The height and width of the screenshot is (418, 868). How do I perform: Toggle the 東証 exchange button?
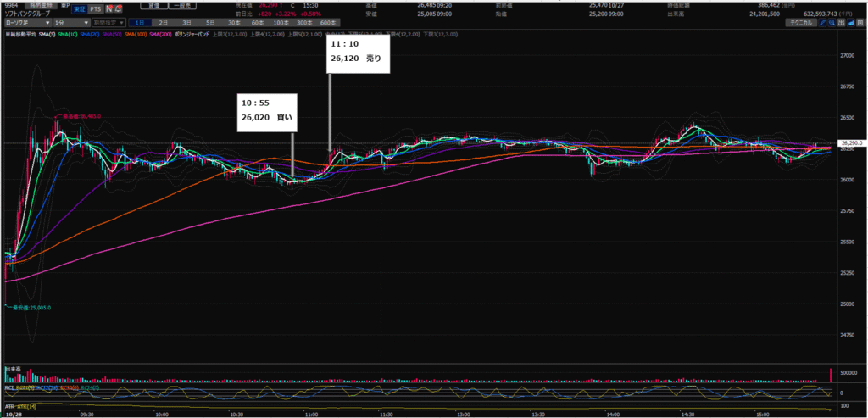79,9
